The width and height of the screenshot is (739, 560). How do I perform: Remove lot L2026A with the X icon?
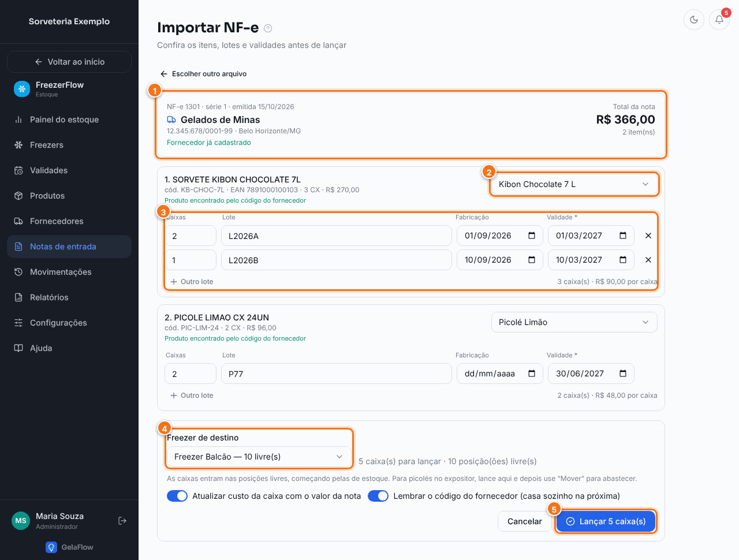pos(648,236)
